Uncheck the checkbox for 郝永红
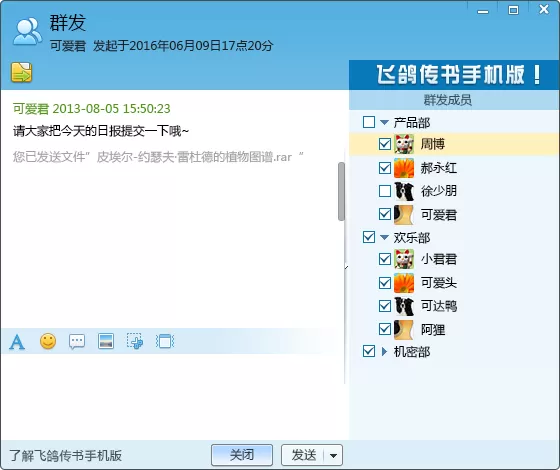The image size is (560, 470). click(385, 168)
